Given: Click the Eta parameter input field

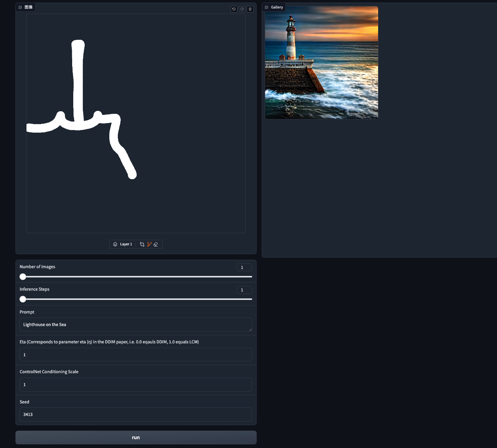Looking at the screenshot, I should pos(135,355).
